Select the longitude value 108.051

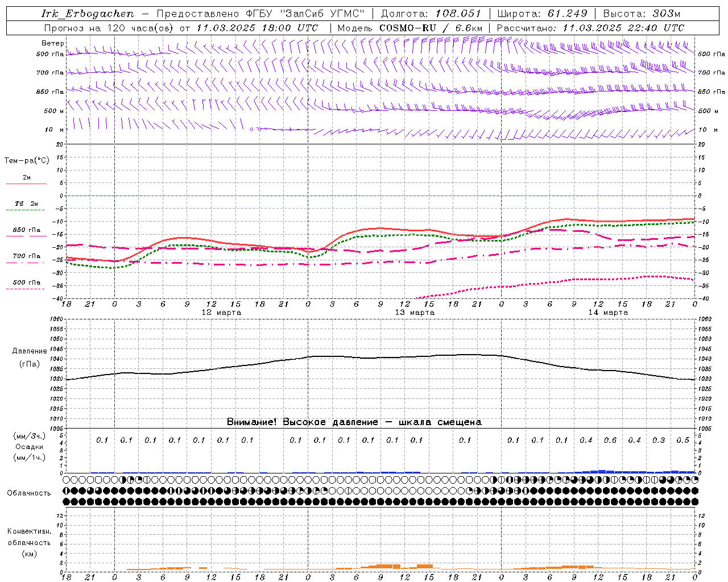tap(458, 14)
